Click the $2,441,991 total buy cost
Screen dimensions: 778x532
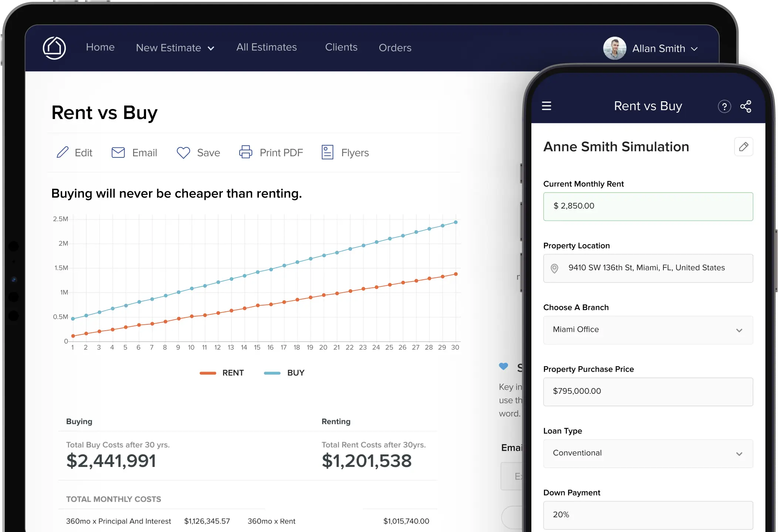(111, 461)
